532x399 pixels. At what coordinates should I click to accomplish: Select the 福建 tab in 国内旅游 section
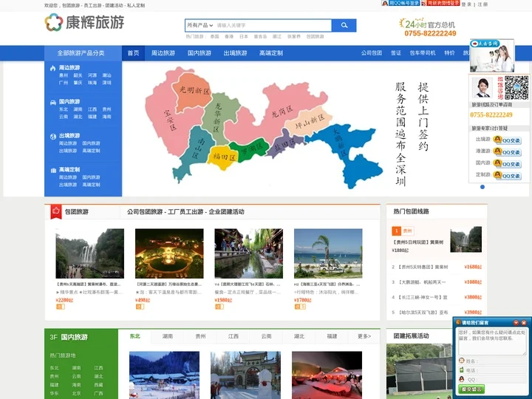click(x=332, y=336)
